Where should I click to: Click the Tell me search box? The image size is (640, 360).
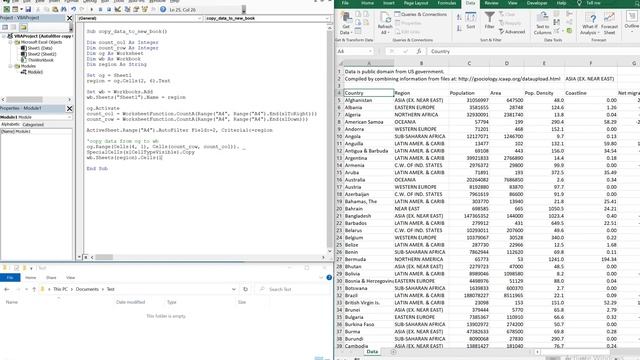(x=593, y=3)
